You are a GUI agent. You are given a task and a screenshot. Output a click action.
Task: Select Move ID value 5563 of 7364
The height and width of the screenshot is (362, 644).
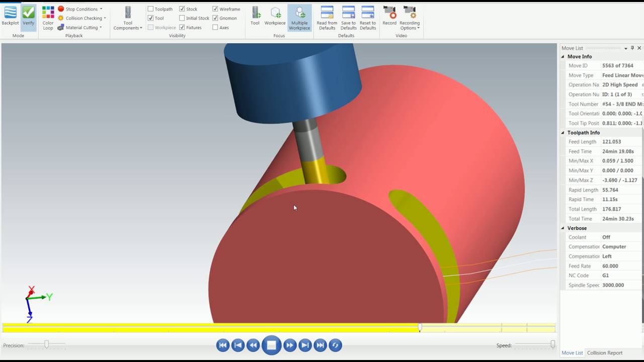pyautogui.click(x=618, y=66)
